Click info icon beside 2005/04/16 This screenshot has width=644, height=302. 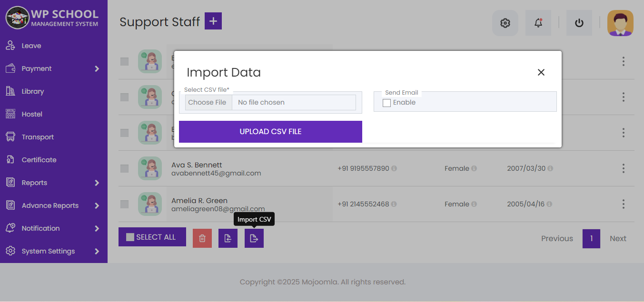[x=549, y=204]
